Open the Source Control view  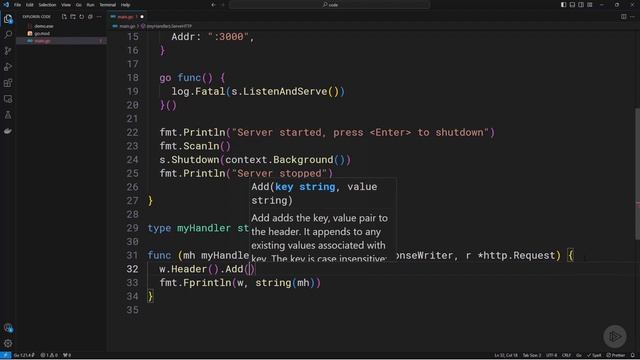[x=8, y=51]
